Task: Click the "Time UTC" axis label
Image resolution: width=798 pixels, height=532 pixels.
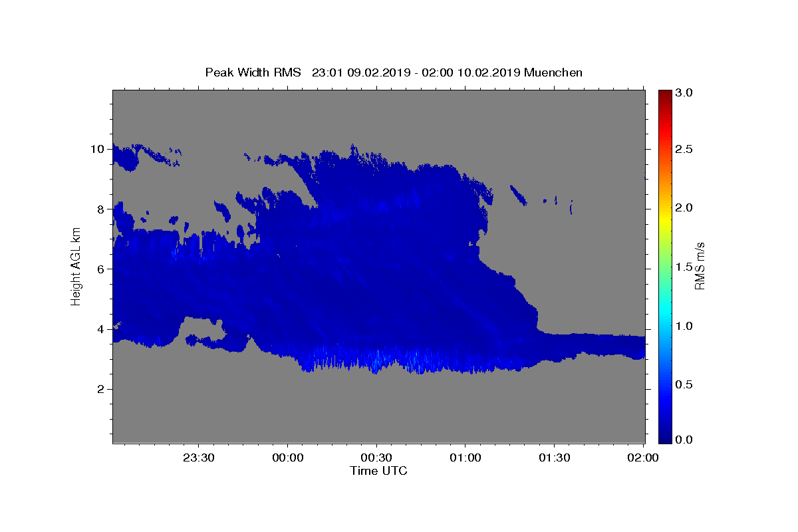Action: click(378, 471)
